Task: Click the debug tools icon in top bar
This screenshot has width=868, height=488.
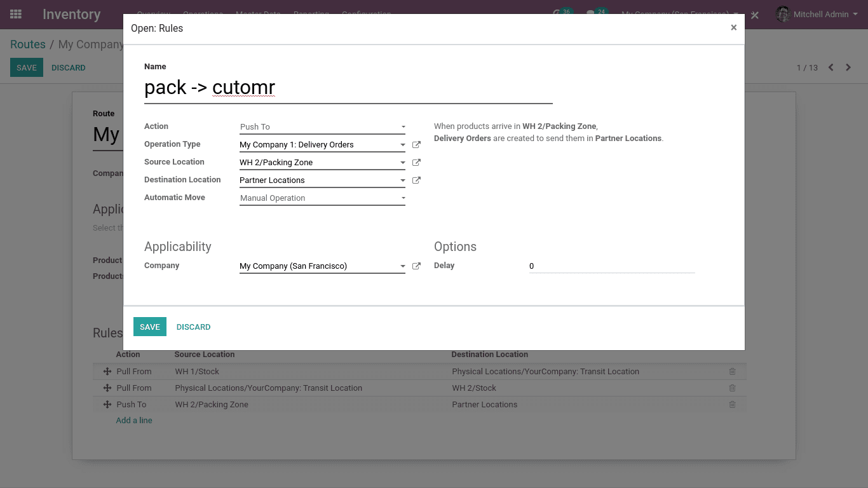Action: coord(755,15)
